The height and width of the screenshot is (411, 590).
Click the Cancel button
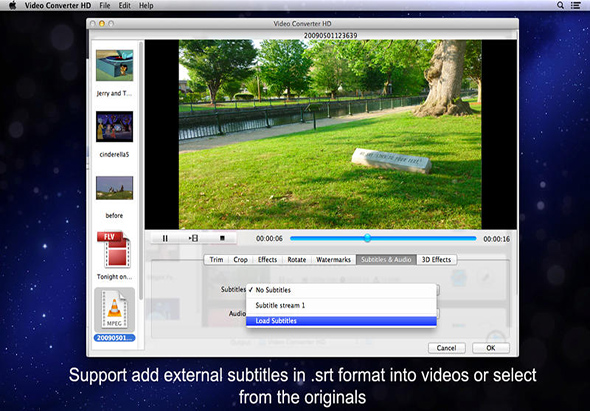447,348
